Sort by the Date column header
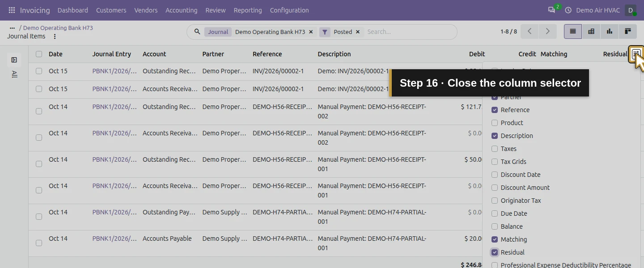Image resolution: width=644 pixels, height=268 pixels. (55, 54)
